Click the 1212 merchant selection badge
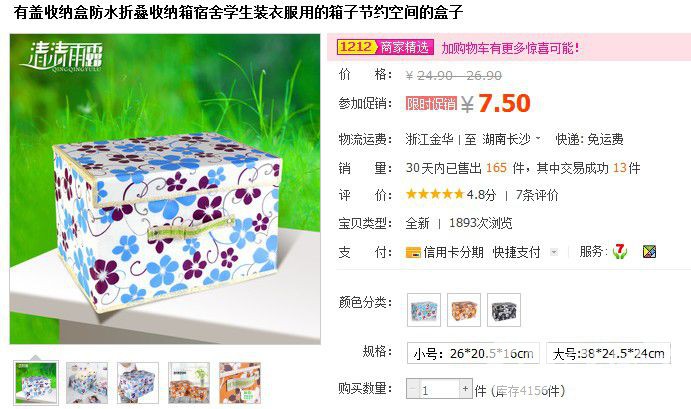Screen dimensions: 691x409 point(385,47)
